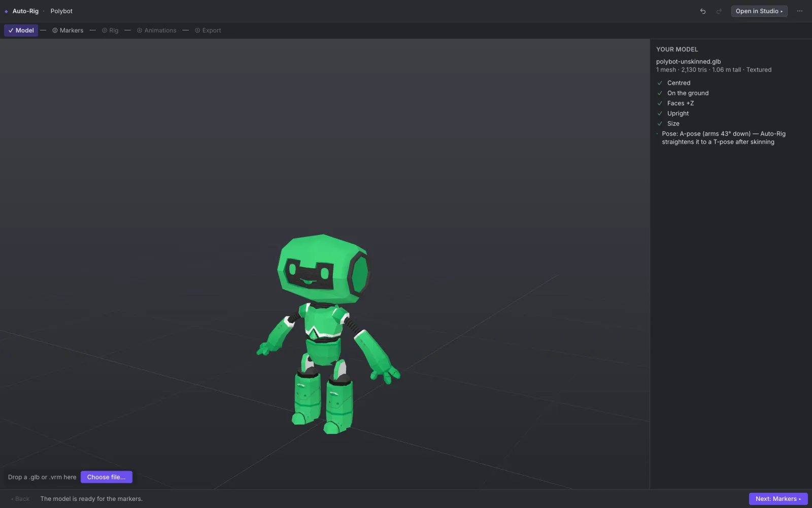Click the Centred check item

679,83
